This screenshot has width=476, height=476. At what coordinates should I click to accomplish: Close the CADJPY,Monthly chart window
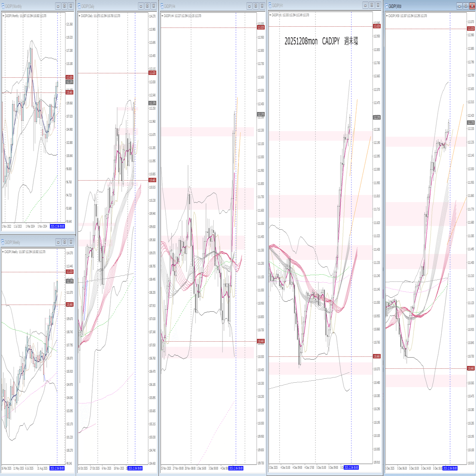click(71, 6)
